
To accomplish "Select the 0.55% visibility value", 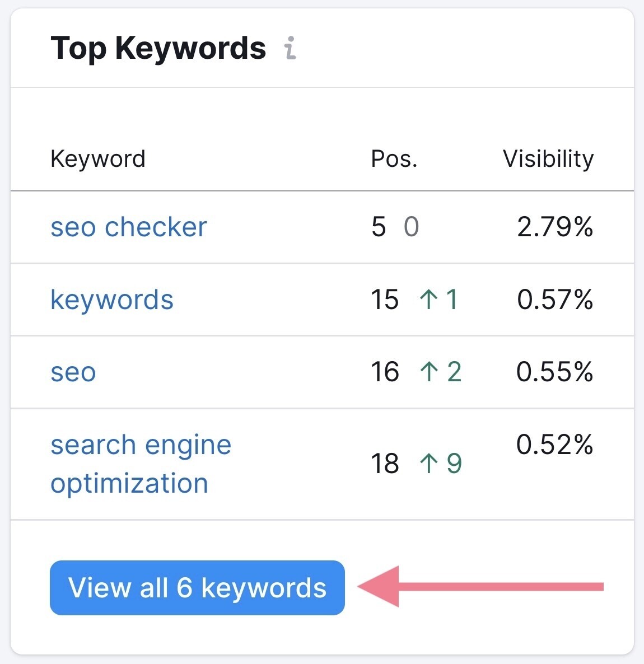I will [554, 372].
